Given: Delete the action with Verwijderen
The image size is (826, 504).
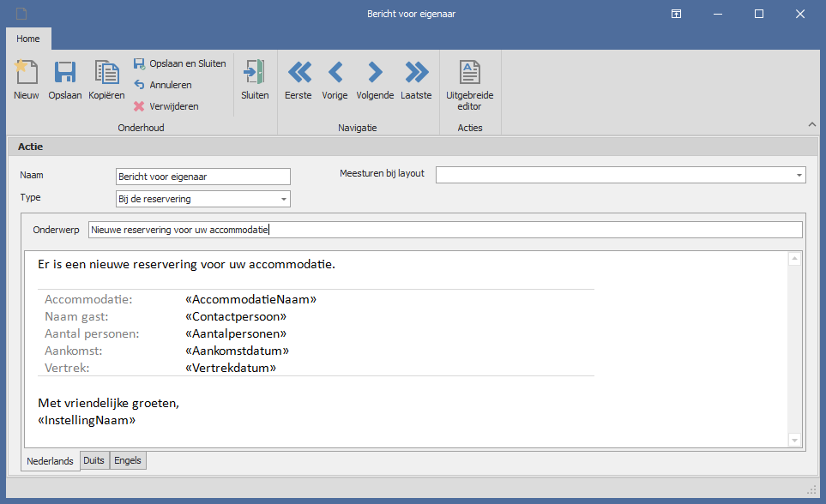Looking at the screenshot, I should pyautogui.click(x=166, y=106).
